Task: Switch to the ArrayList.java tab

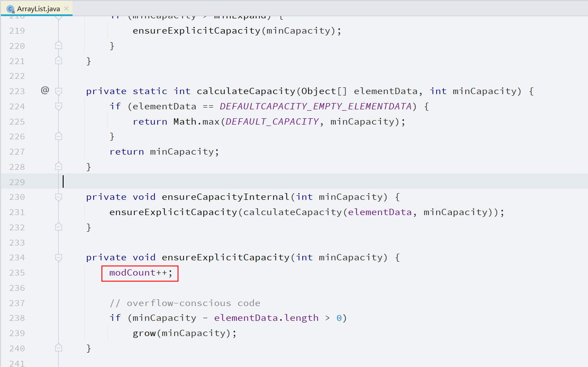Action: (36, 9)
